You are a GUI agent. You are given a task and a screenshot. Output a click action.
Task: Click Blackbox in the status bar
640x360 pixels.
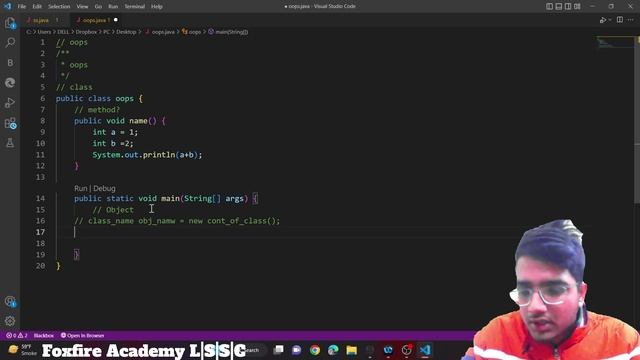pyautogui.click(x=44, y=336)
